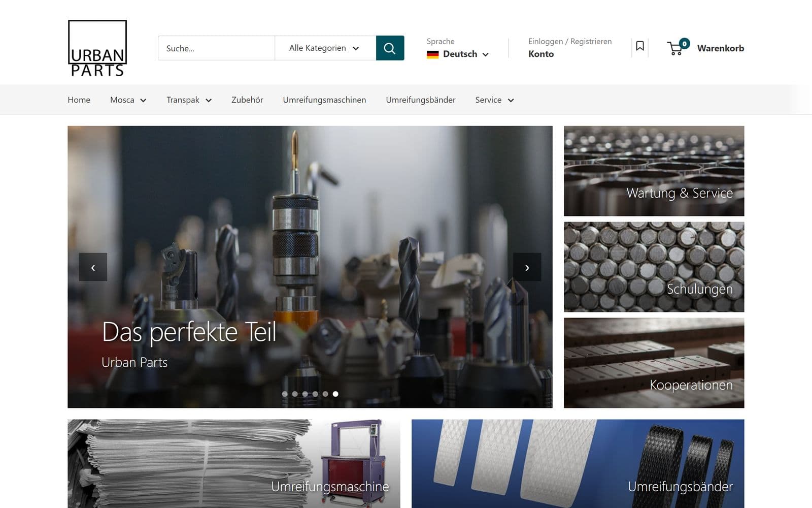This screenshot has height=508, width=812.
Task: Select the second slideshow dot
Action: coord(295,394)
